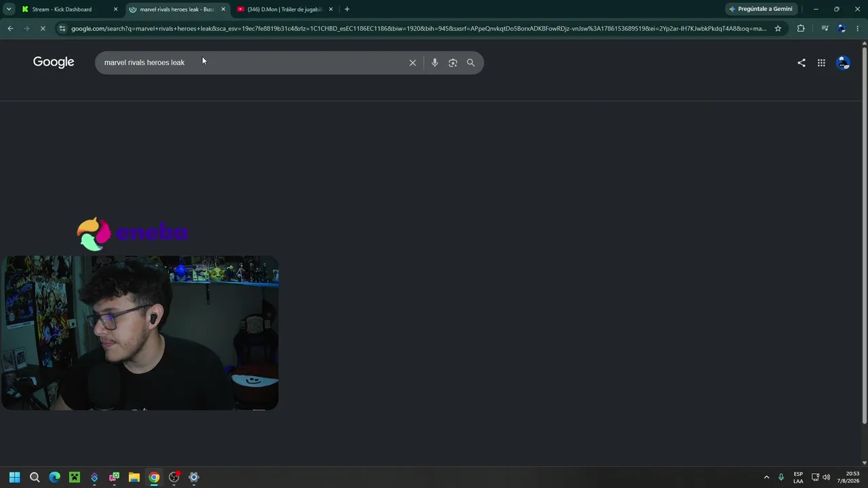The width and height of the screenshot is (868, 488).
Task: View site information for google.com
Action: point(62,28)
